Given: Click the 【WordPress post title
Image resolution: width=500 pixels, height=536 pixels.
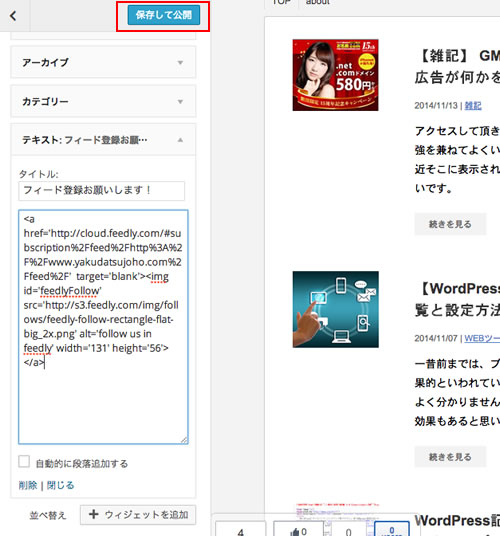Looking at the screenshot, I should (457, 300).
